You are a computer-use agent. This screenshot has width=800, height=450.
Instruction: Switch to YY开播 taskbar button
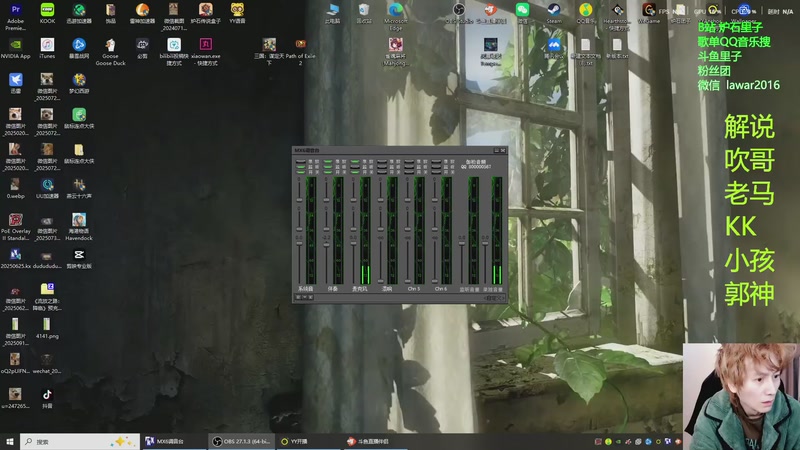[308, 442]
